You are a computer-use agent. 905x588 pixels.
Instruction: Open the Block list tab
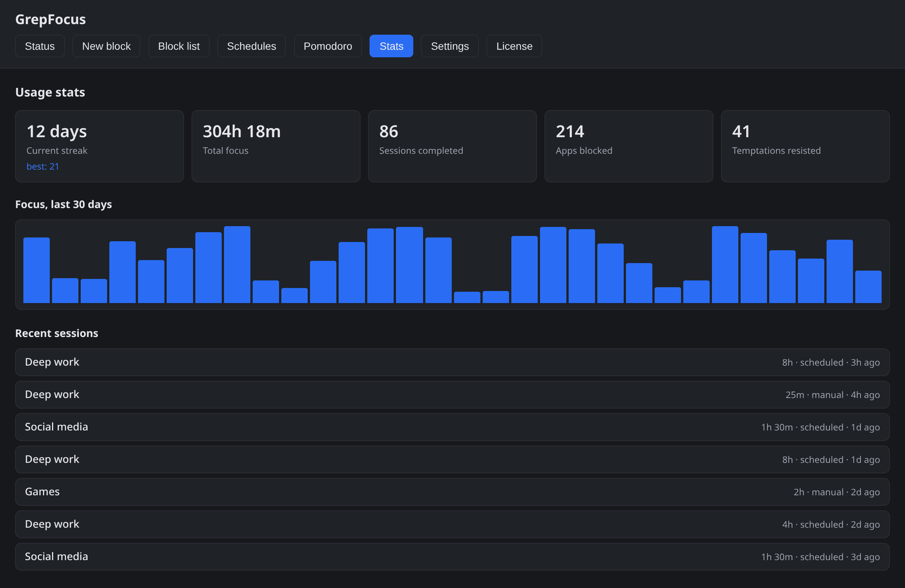(179, 46)
